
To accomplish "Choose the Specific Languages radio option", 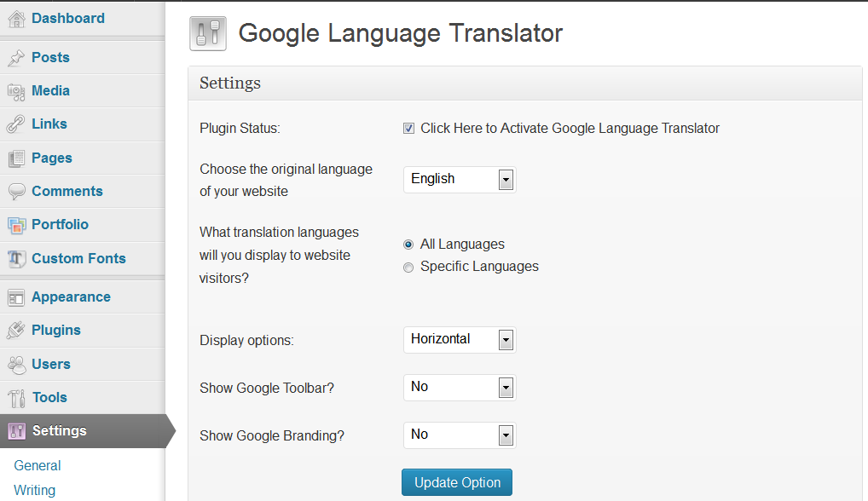I will click(x=408, y=267).
